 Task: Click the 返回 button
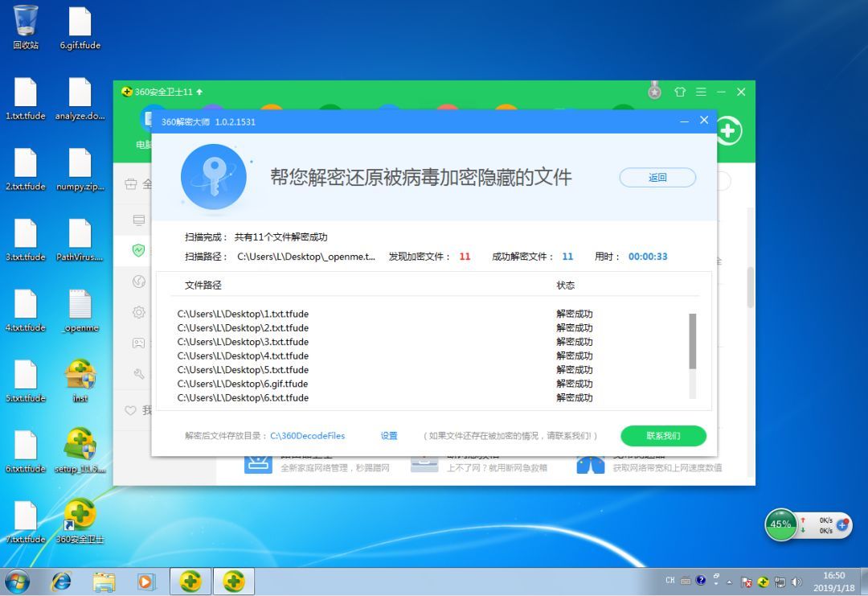657,178
